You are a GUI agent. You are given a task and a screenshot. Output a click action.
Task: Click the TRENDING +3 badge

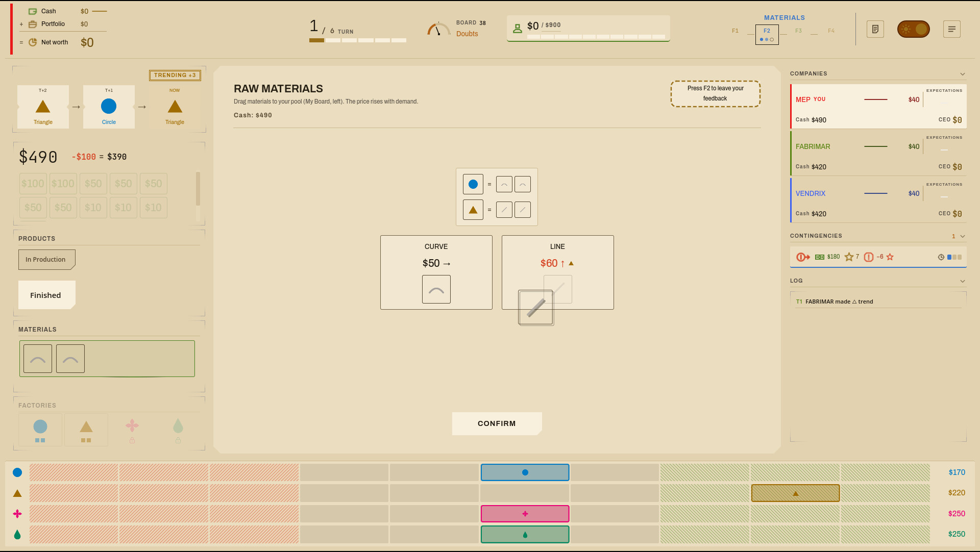pyautogui.click(x=175, y=76)
